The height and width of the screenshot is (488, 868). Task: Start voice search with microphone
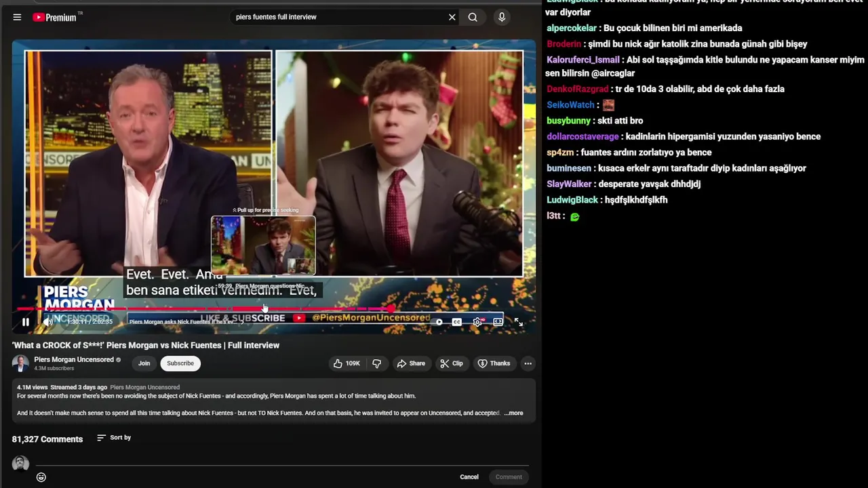coord(502,17)
